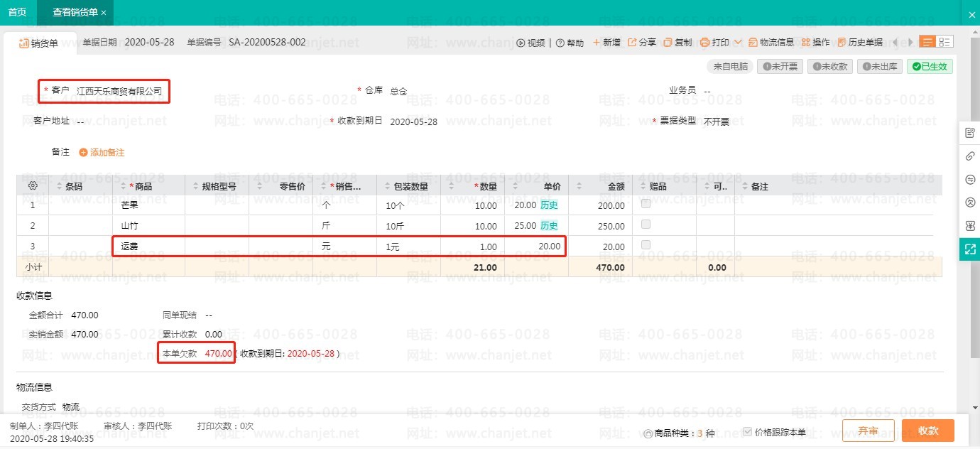Click the 弃审 button

pos(868,431)
